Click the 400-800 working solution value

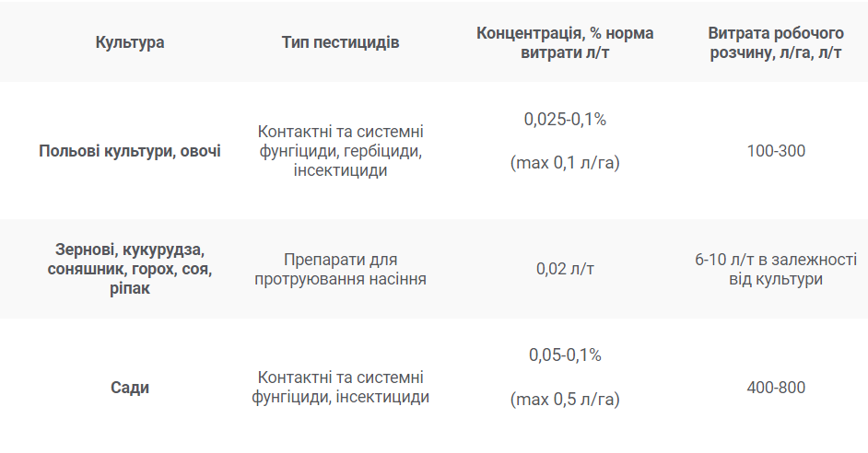pyautogui.click(x=776, y=388)
